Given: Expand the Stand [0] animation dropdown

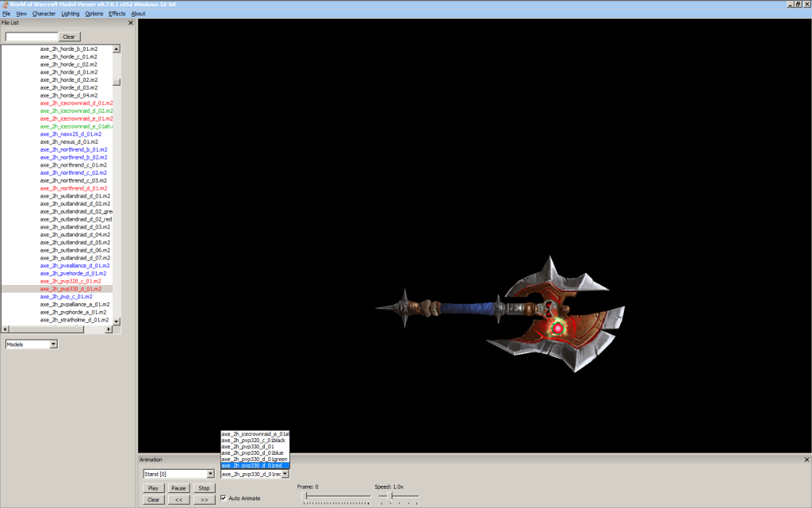Looking at the screenshot, I should point(210,474).
